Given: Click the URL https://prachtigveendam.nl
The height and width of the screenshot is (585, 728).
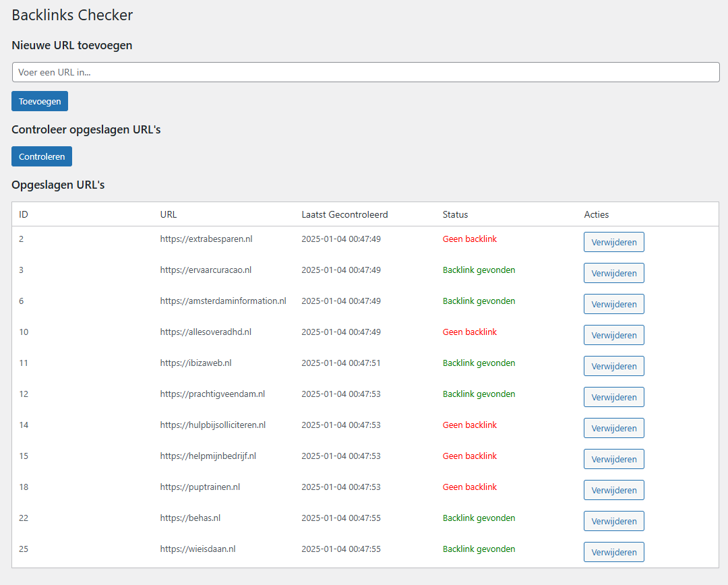Looking at the screenshot, I should coord(212,394).
